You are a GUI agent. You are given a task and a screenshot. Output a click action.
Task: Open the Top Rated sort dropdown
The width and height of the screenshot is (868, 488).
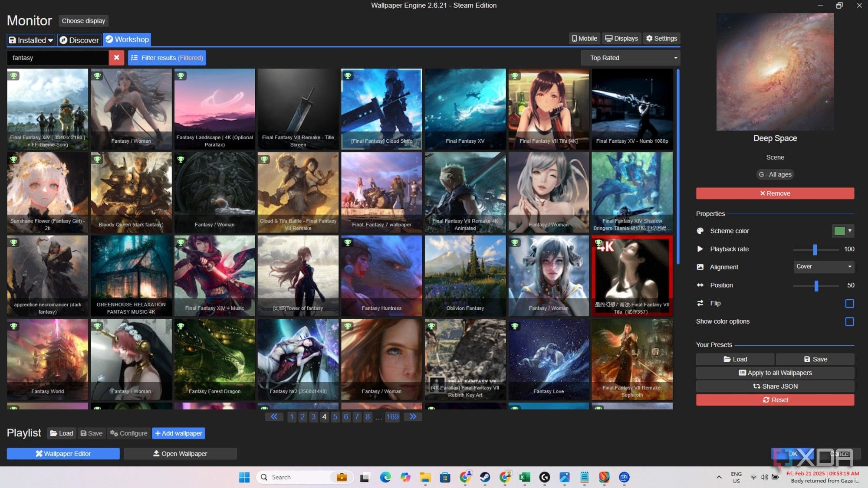(630, 57)
